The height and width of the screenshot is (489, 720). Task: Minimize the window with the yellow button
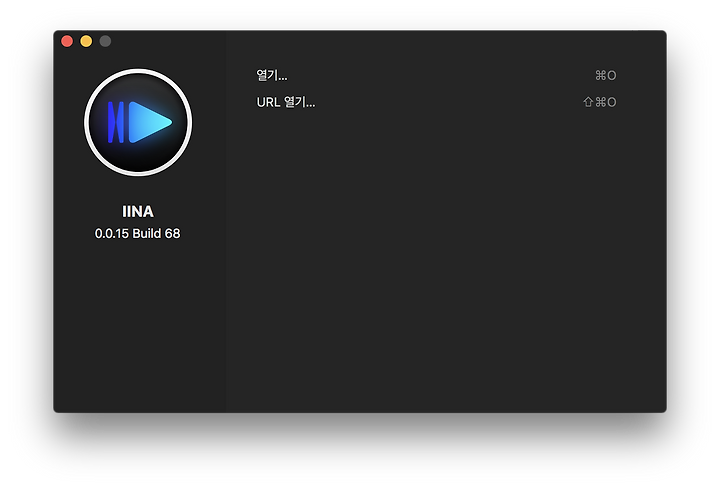86,41
